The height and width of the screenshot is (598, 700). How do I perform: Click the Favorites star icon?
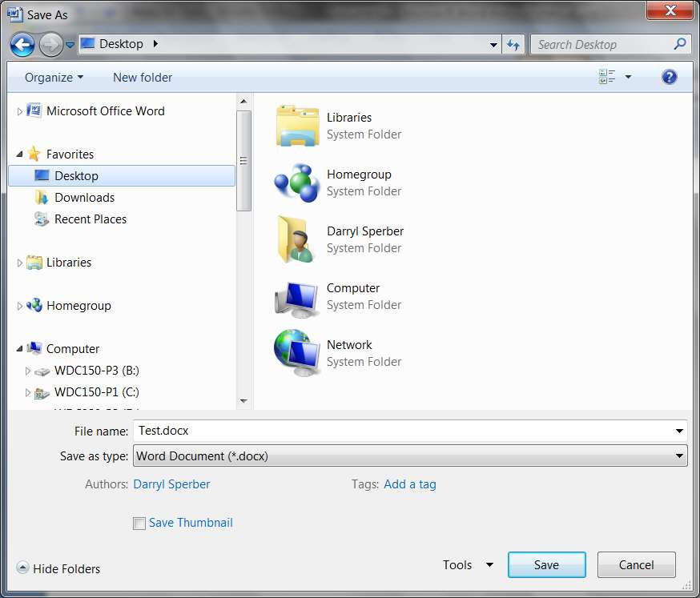pos(34,154)
